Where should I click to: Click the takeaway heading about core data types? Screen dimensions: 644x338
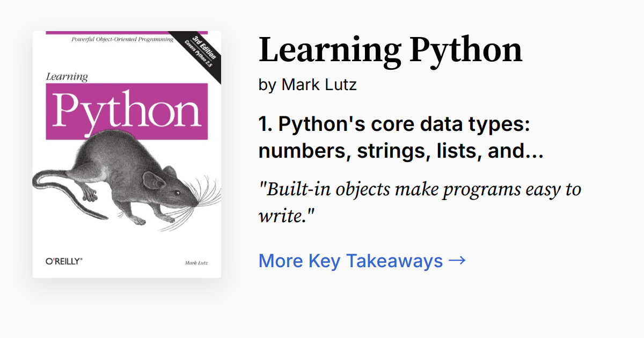[394, 138]
